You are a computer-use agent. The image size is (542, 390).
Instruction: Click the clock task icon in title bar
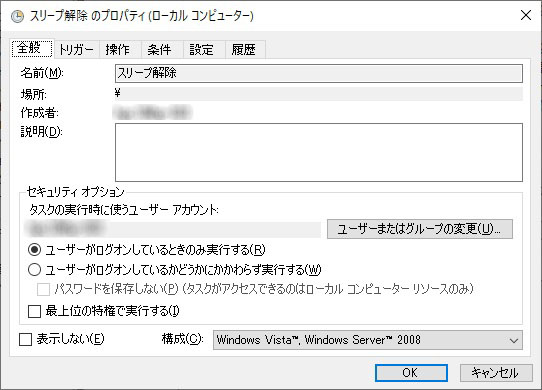pyautogui.click(x=17, y=16)
